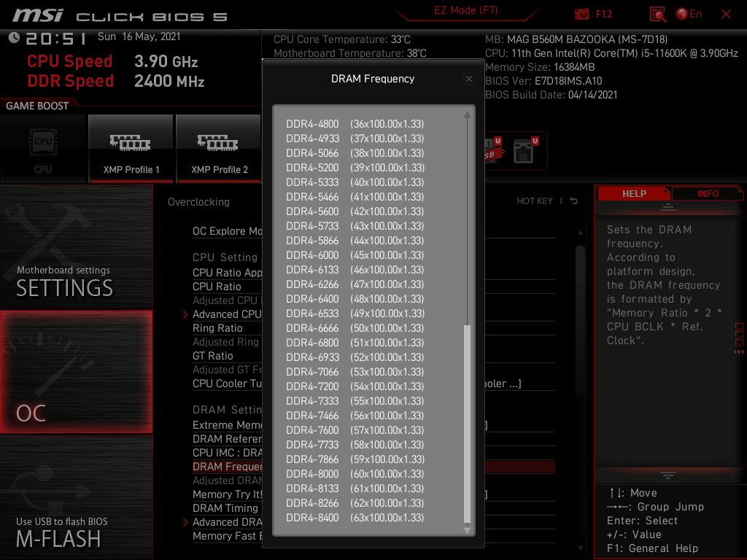The image size is (747, 560).
Task: Select DDR4-6000 frequency option
Action: tap(355, 255)
